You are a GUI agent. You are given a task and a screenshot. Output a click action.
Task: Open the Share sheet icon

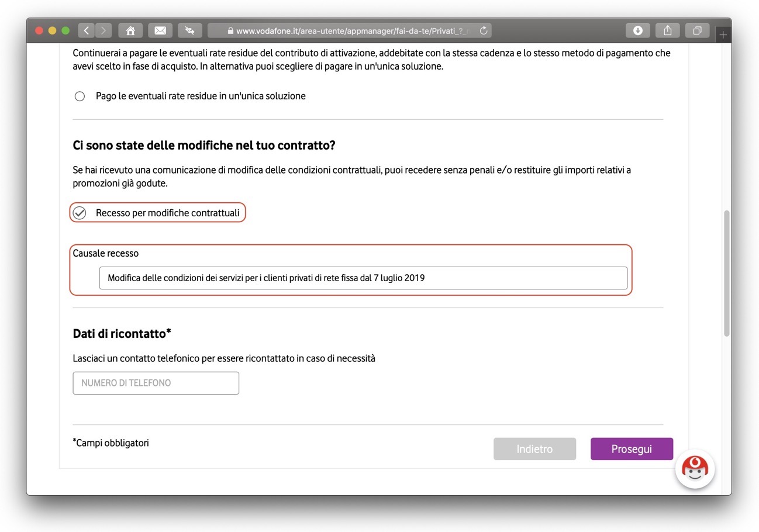tap(668, 30)
